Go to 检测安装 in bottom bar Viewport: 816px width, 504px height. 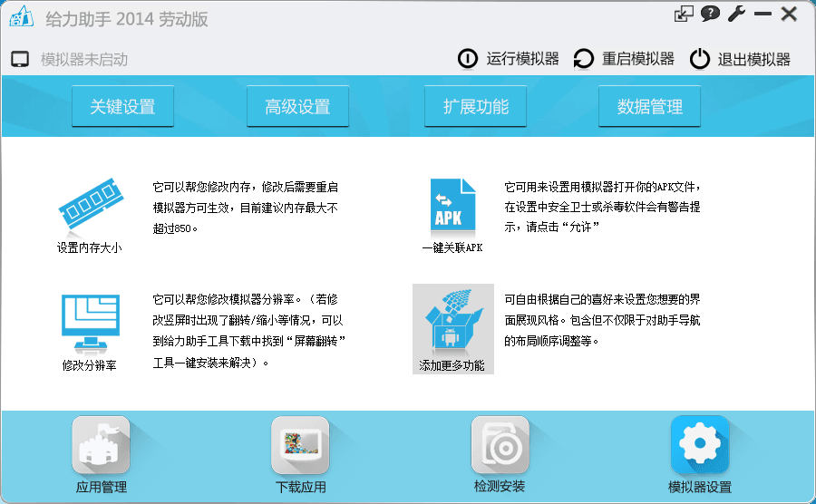(x=500, y=446)
